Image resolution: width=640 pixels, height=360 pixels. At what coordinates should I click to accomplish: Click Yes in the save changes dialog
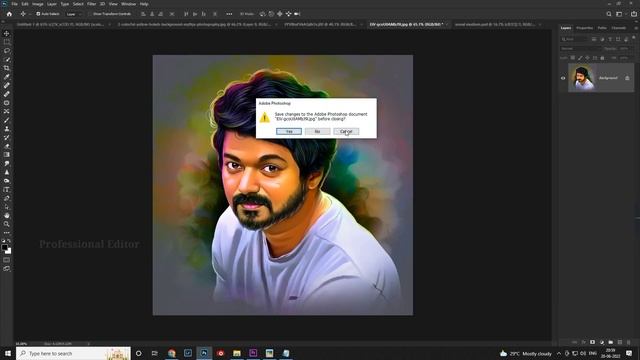[x=289, y=131]
